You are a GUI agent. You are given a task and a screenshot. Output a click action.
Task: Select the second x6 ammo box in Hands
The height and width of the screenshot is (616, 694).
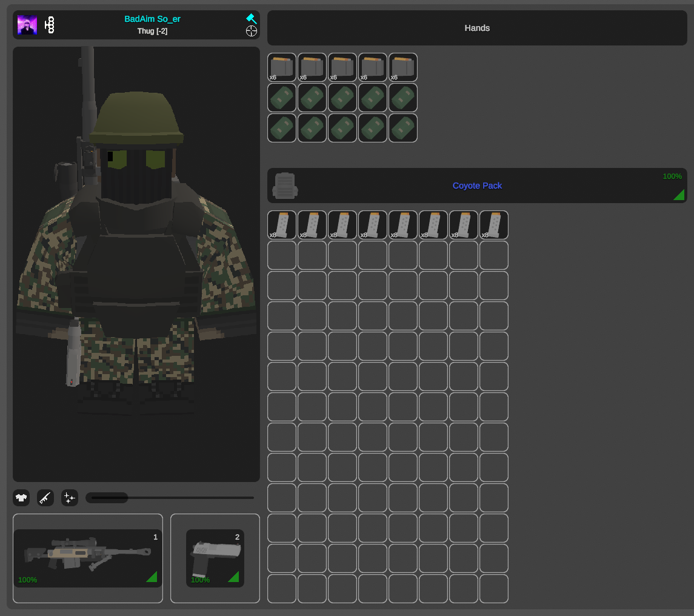tap(312, 67)
